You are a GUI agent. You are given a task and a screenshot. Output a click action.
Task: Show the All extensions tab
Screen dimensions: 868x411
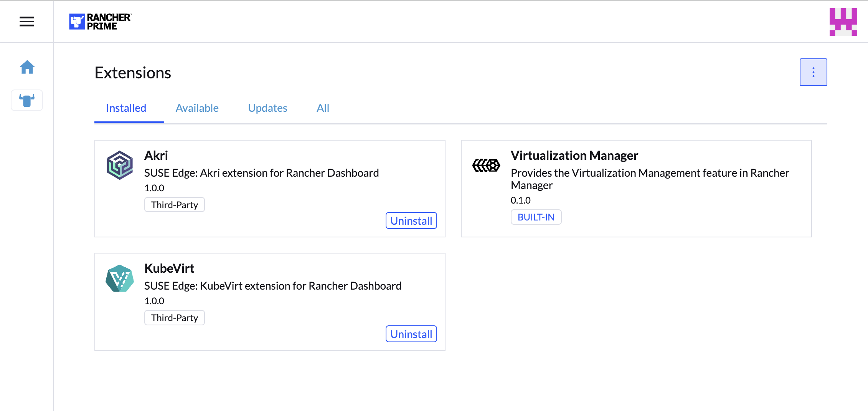(323, 108)
